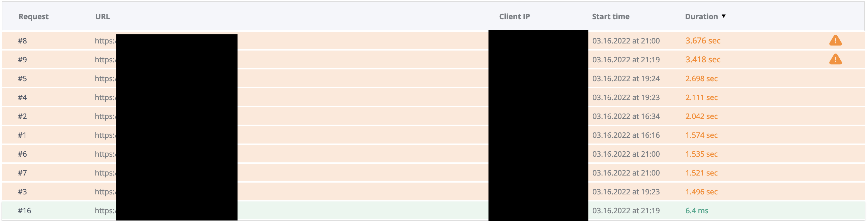Open request #8 row

[433, 41]
